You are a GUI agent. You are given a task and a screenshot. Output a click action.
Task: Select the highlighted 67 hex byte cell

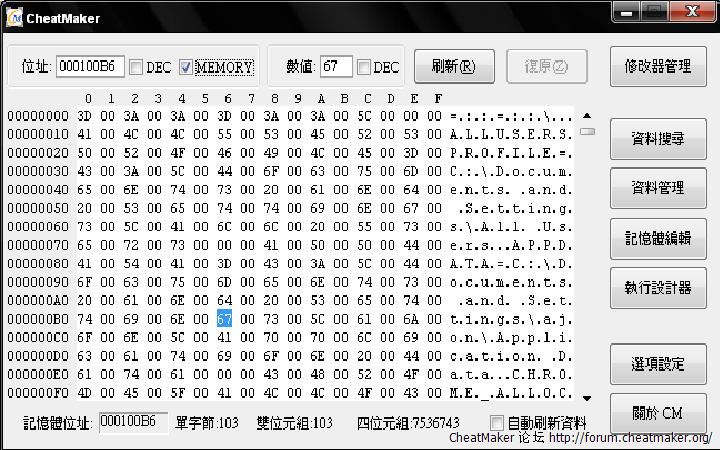(x=224, y=319)
